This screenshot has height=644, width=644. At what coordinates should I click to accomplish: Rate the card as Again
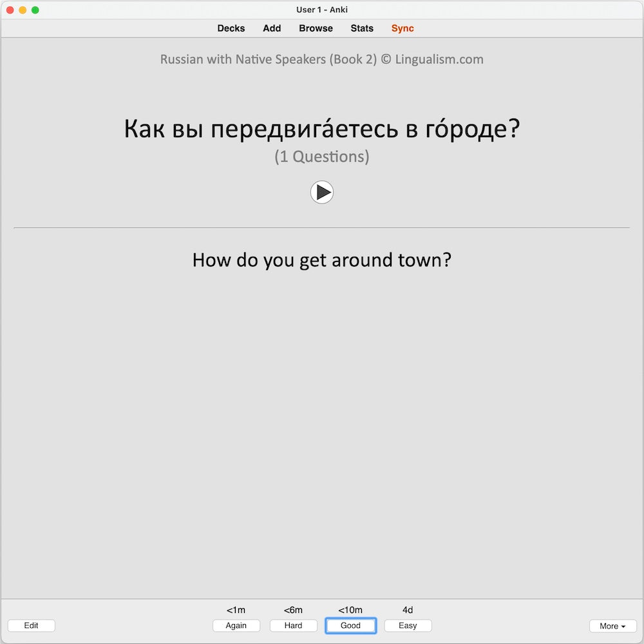[x=236, y=625]
